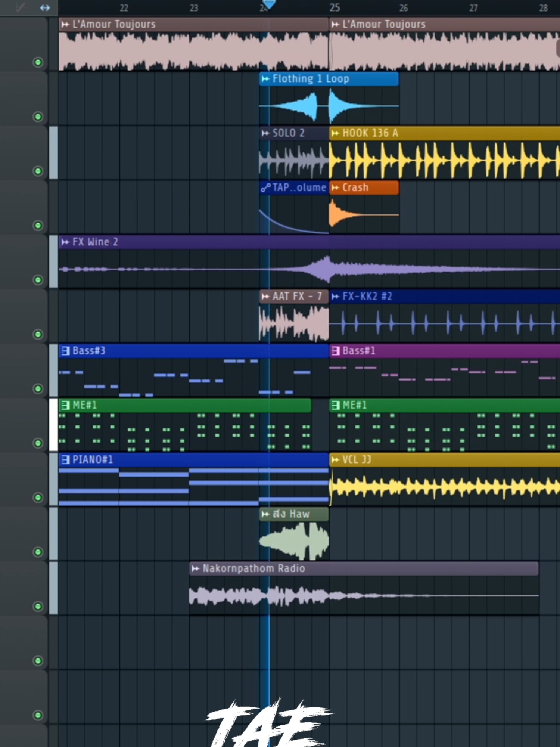
Task: Open the FX Wine 2 clip menu icon
Action: (x=65, y=242)
